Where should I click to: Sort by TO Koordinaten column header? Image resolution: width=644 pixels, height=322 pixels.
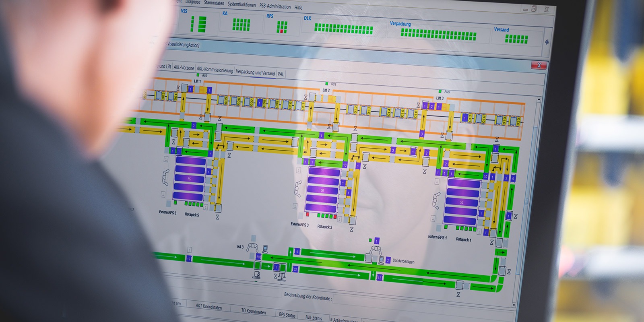pyautogui.click(x=253, y=311)
